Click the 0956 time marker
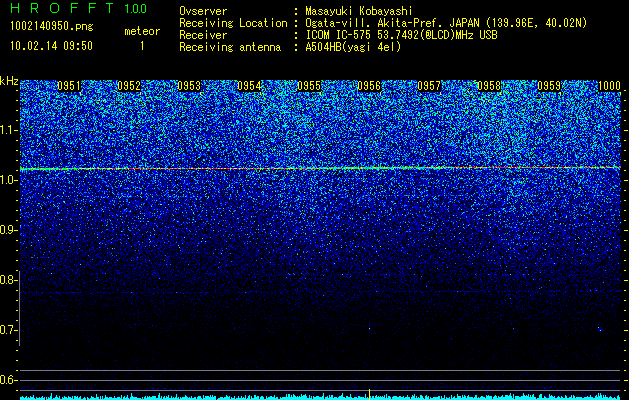 pos(369,86)
